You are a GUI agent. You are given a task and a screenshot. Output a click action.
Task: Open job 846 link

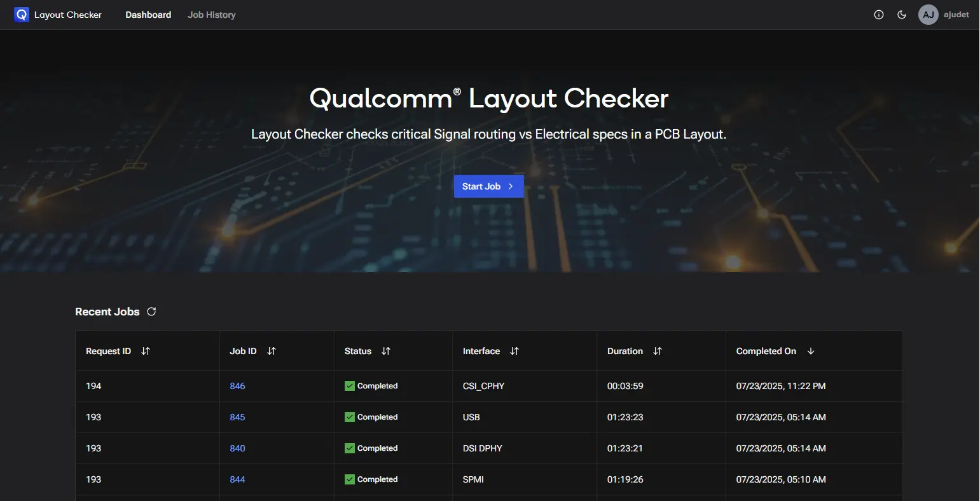pos(237,386)
